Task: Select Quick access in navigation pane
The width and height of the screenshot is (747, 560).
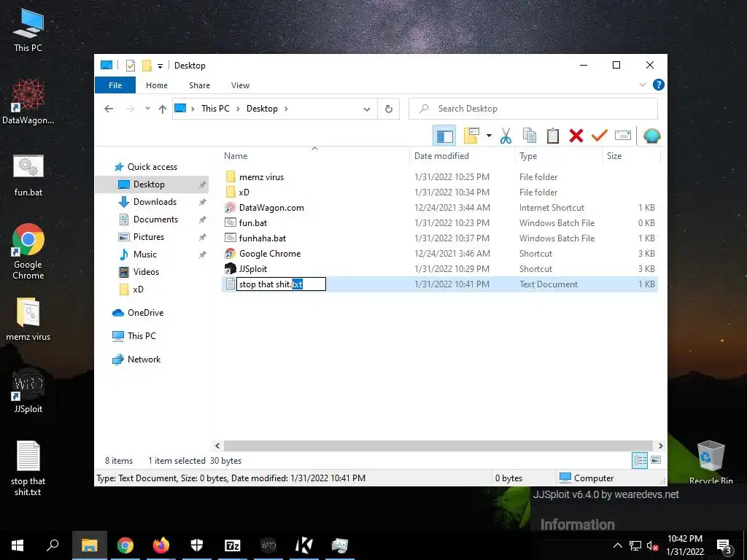Action: [x=152, y=167]
